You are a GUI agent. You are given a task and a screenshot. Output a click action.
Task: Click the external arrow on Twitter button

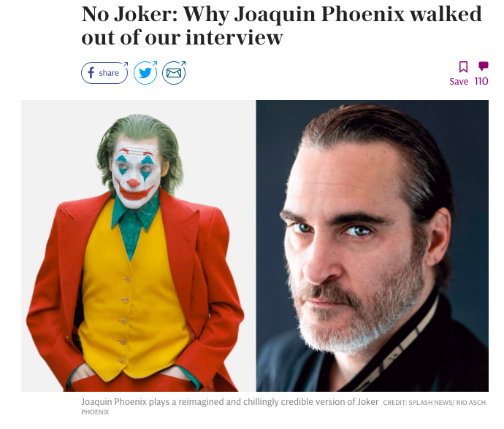click(x=155, y=63)
